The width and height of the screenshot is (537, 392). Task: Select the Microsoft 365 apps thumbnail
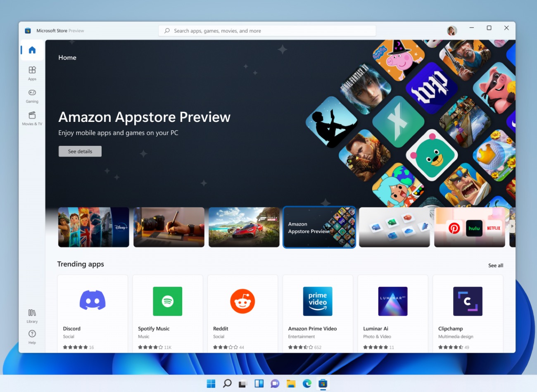[394, 227]
